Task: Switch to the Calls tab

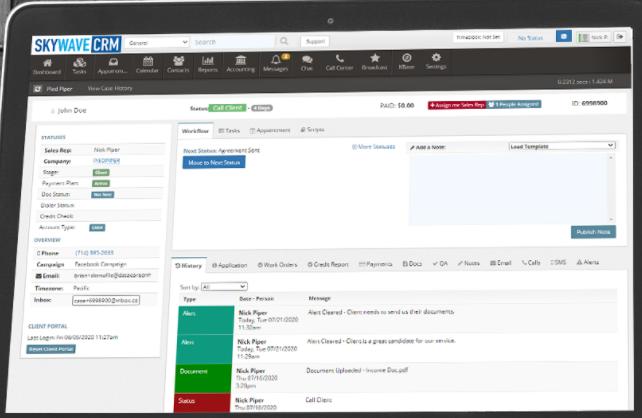Action: pos(531,262)
